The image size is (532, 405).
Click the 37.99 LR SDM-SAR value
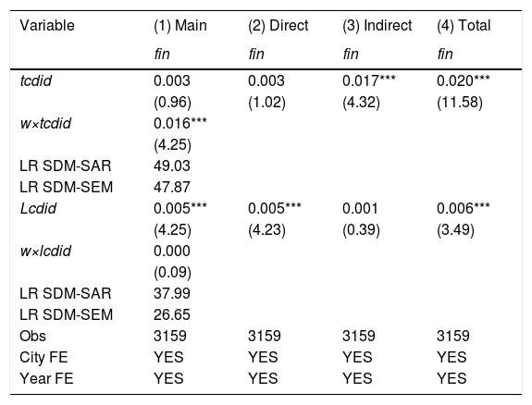coord(172,293)
